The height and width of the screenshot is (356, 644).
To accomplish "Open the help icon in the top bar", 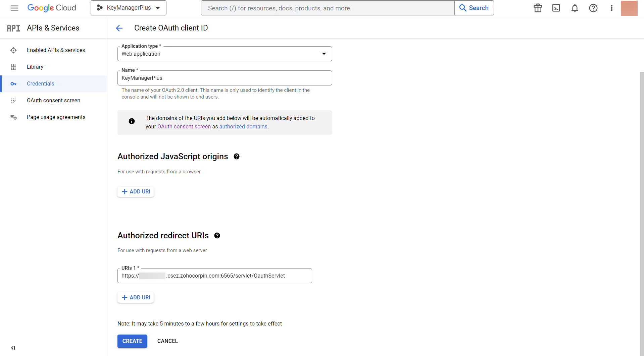I will [593, 8].
